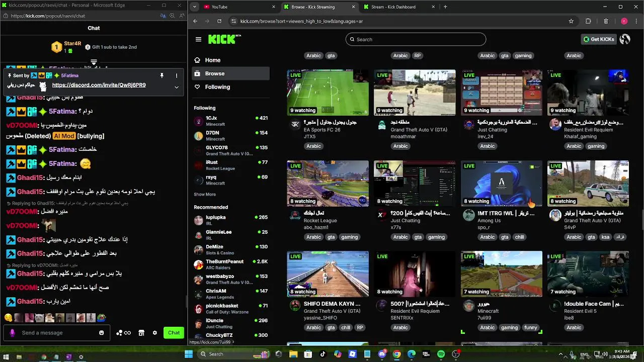The height and width of the screenshot is (362, 644).
Task: Open the Kick hamburger sidebar menu
Action: coord(198,39)
